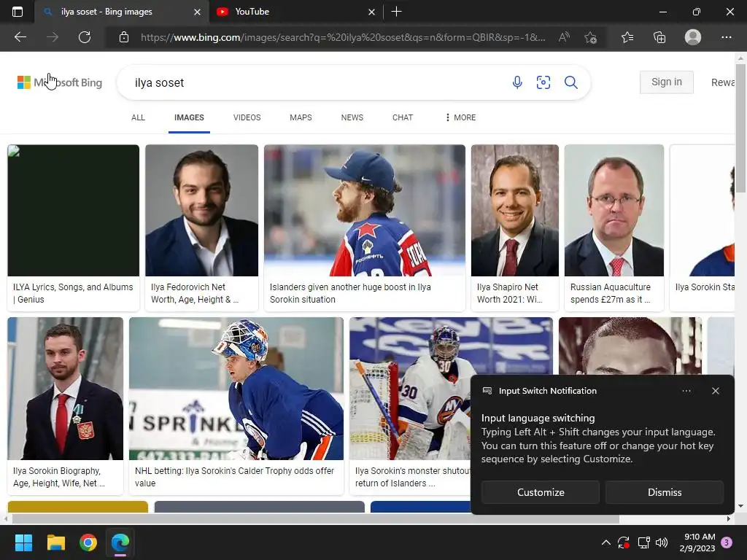
Task: Open Islanders huge boost Sorokin image
Action: 365,227
